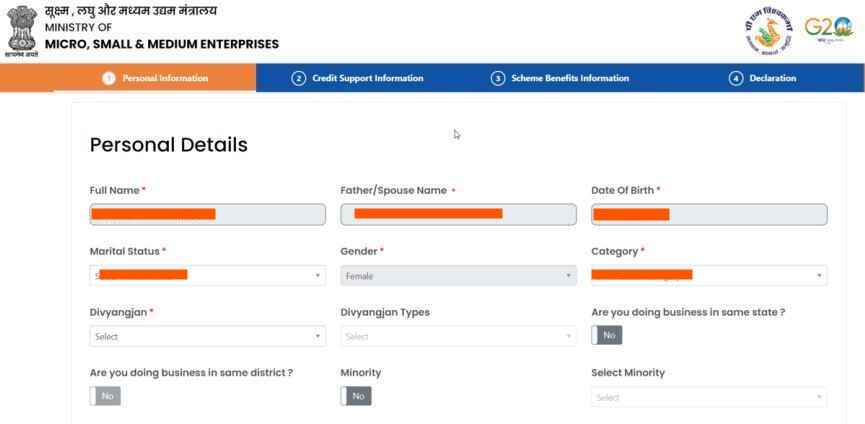Click the PM Vishwakarma circular logo
Image resolution: width=865 pixels, height=424 pixels.
click(768, 31)
